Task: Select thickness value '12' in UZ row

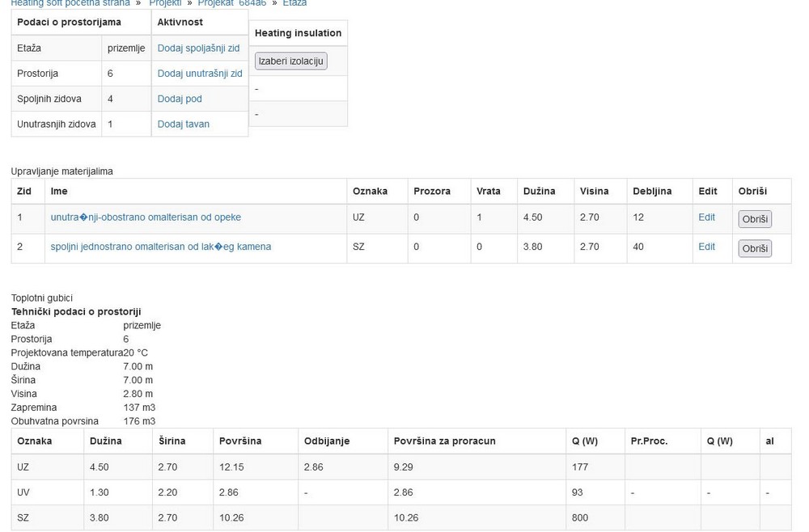Action: (638, 217)
